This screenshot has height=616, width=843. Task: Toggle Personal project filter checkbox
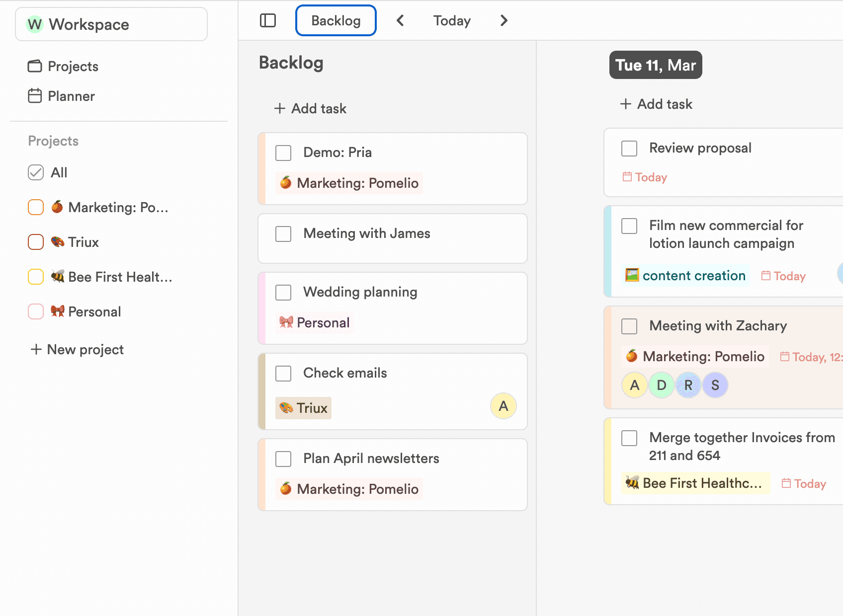coord(36,311)
